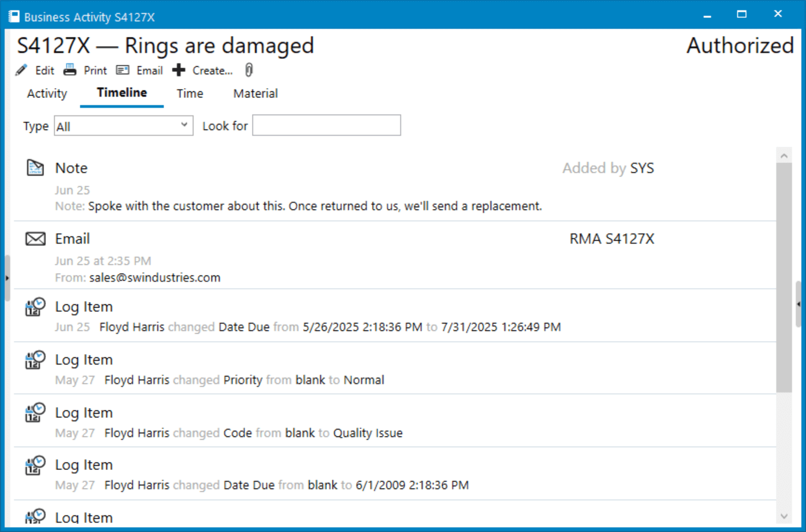The image size is (806, 532).
Task: Open the Type filter dropdown
Action: coord(123,125)
